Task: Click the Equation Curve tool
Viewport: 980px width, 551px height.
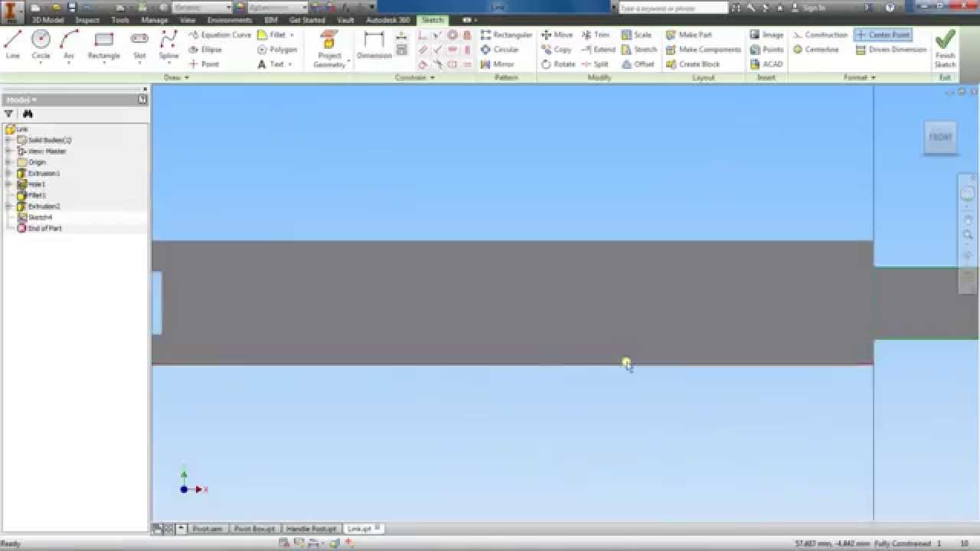Action: (220, 35)
